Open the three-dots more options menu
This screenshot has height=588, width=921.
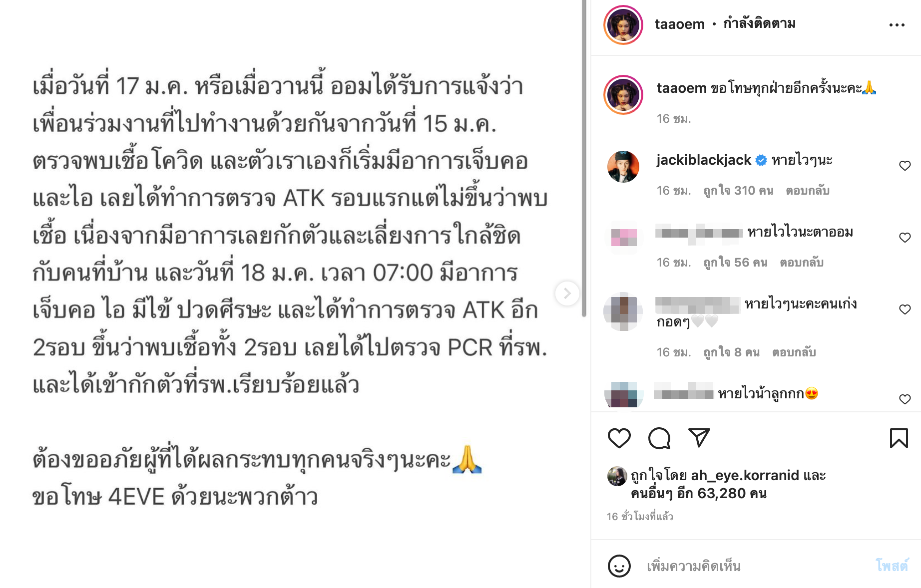[897, 25]
